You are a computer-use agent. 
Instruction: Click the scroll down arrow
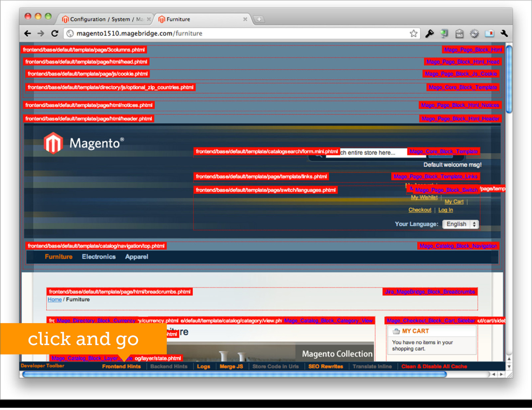tap(509, 366)
